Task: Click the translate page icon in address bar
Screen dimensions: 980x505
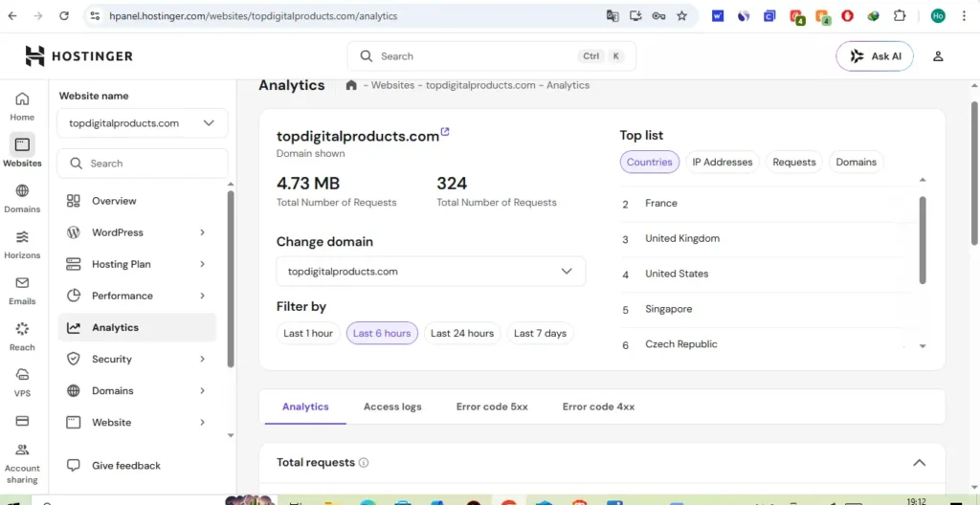Action: (x=612, y=16)
